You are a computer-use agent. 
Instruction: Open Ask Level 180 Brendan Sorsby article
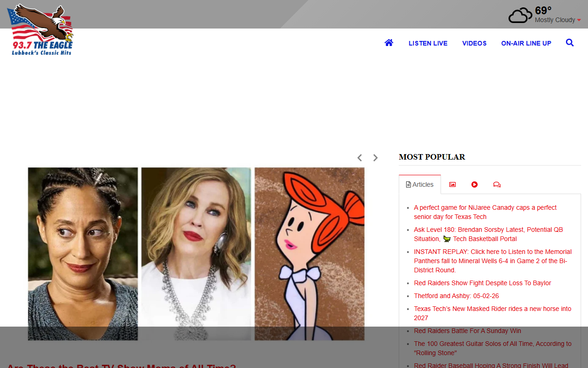click(x=488, y=234)
